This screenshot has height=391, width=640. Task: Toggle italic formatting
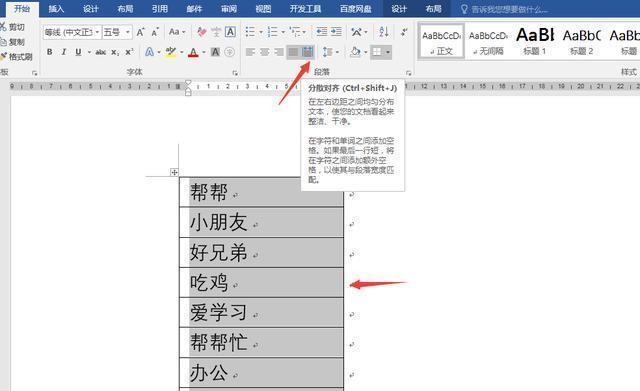pyautogui.click(x=64, y=52)
